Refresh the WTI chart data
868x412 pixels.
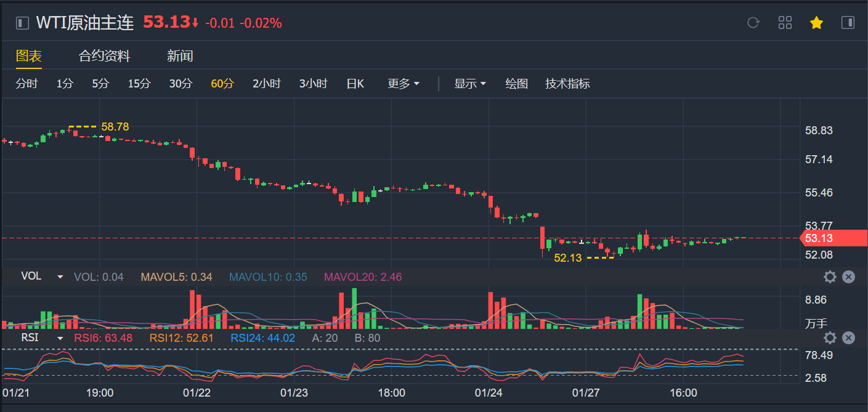click(753, 23)
